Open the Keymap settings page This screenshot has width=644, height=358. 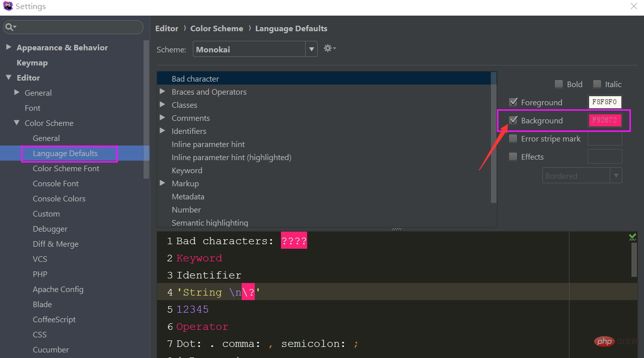[32, 62]
